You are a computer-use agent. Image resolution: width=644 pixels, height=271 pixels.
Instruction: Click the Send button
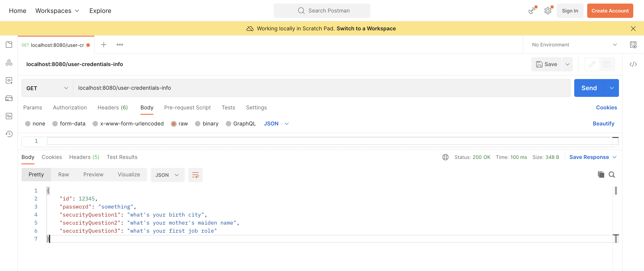coord(589,88)
